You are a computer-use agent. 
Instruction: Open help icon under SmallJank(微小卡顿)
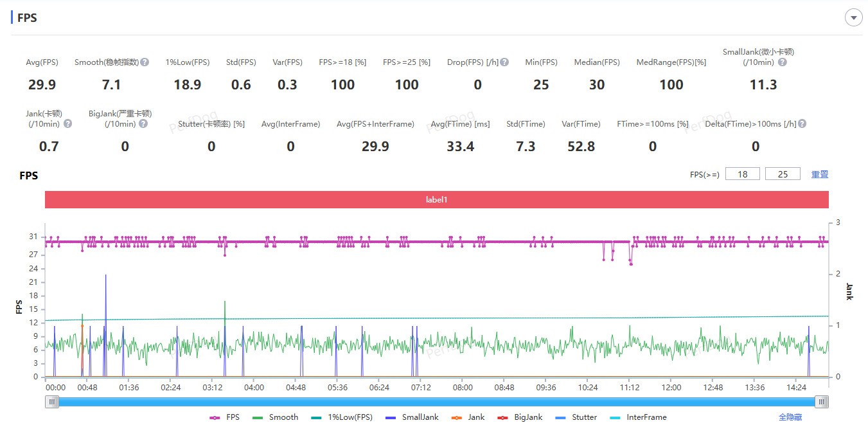[x=782, y=62]
